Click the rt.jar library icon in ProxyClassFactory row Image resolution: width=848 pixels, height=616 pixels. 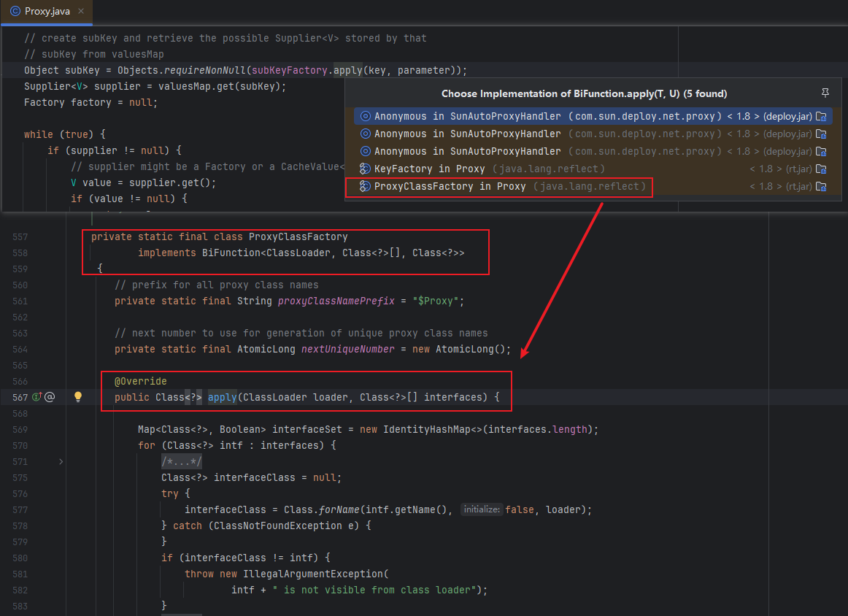[x=821, y=187]
